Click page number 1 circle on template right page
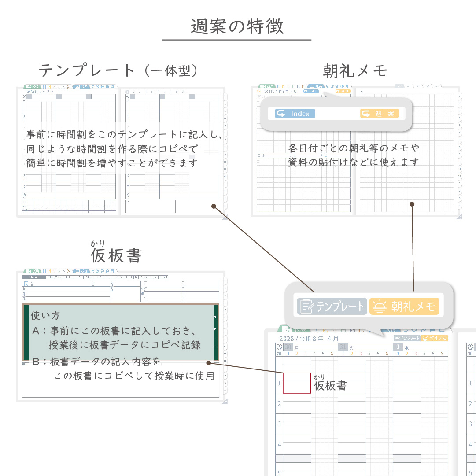The height and width of the screenshot is (476, 476). click(x=128, y=92)
